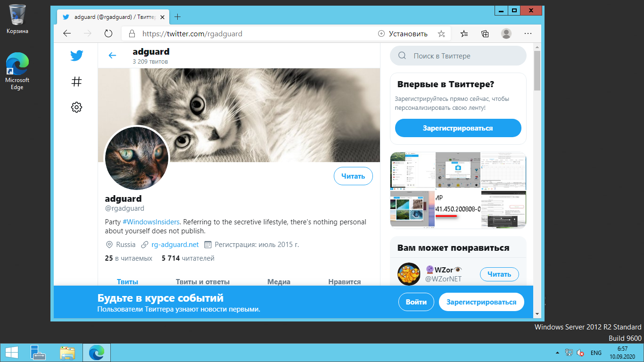Click the Установить app install button
Screen dimensions: 644x362
[x=403, y=34]
